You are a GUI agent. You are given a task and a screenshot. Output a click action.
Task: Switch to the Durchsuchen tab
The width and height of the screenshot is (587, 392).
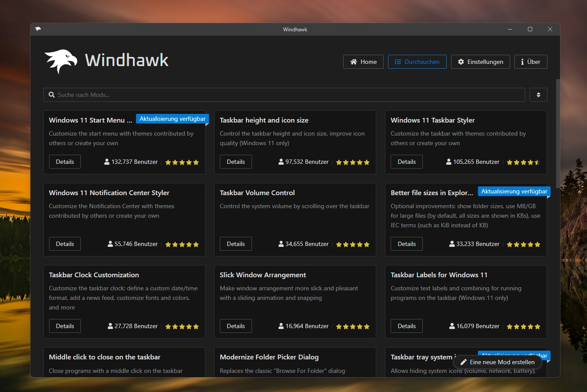click(x=417, y=62)
